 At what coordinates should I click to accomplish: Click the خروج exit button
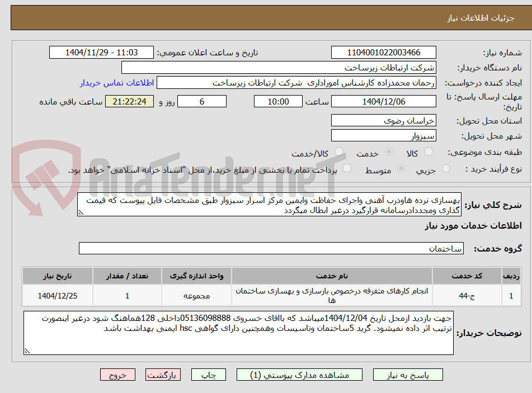pos(117,375)
